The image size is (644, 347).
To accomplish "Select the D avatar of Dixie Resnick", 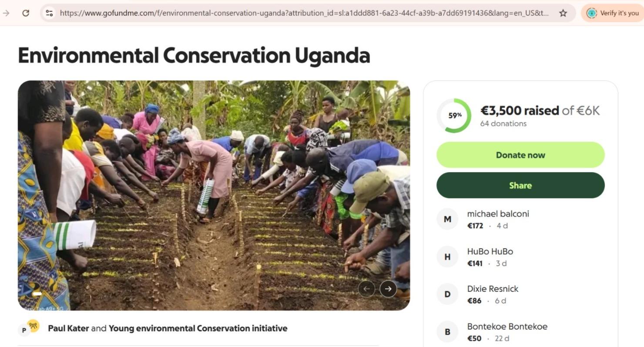I will click(x=447, y=294).
